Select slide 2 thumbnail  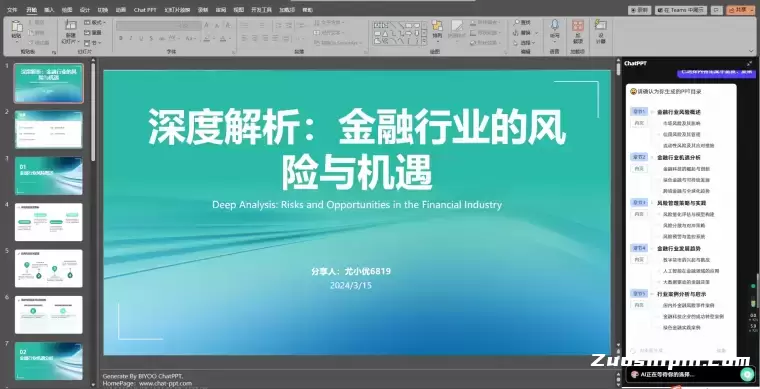point(48,129)
